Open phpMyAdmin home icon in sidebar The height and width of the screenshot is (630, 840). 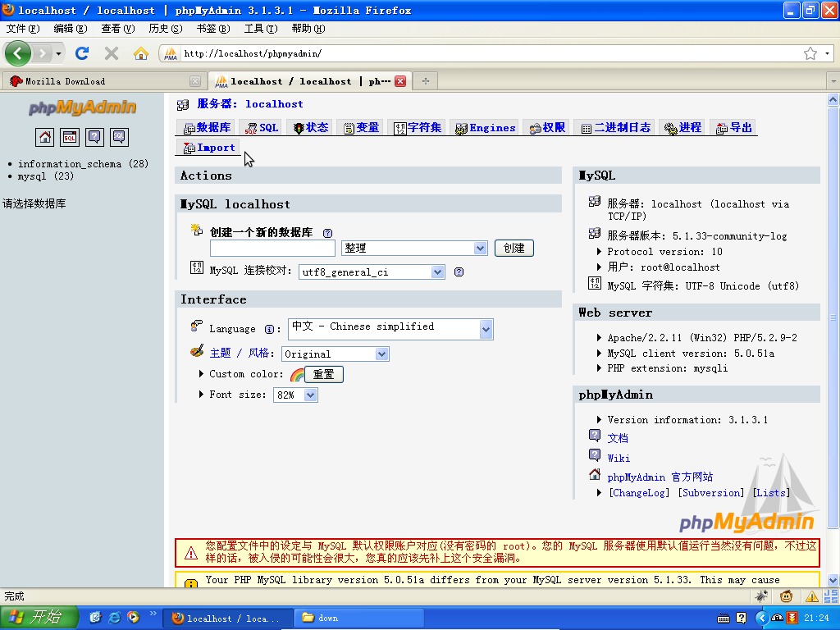pos(45,137)
